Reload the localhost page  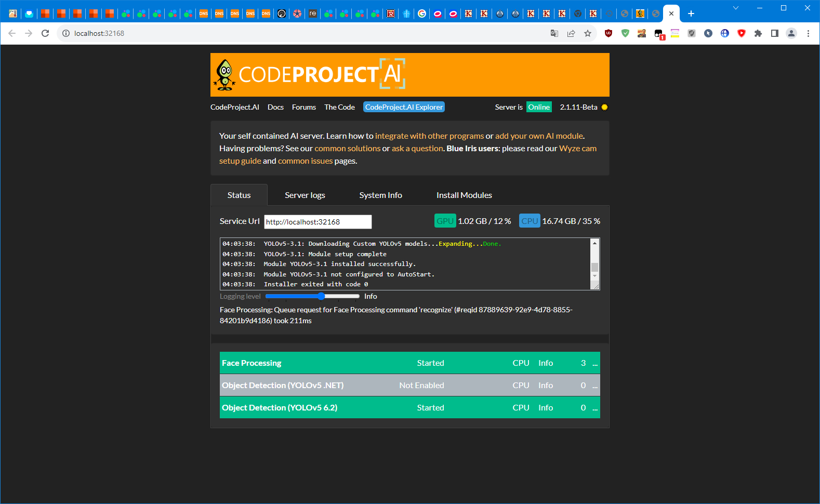pyautogui.click(x=45, y=33)
